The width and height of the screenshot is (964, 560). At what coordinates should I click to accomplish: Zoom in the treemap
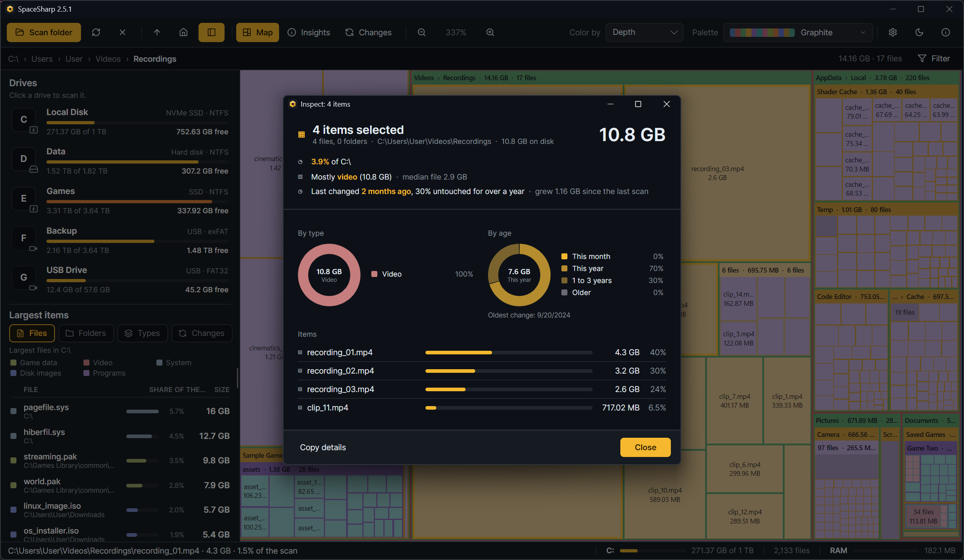coord(490,32)
